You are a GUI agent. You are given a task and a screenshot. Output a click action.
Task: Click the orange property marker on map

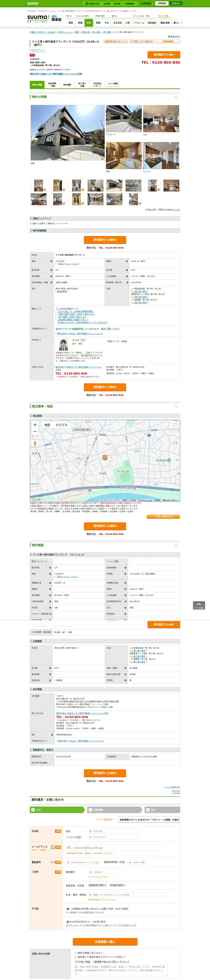coord(105,458)
